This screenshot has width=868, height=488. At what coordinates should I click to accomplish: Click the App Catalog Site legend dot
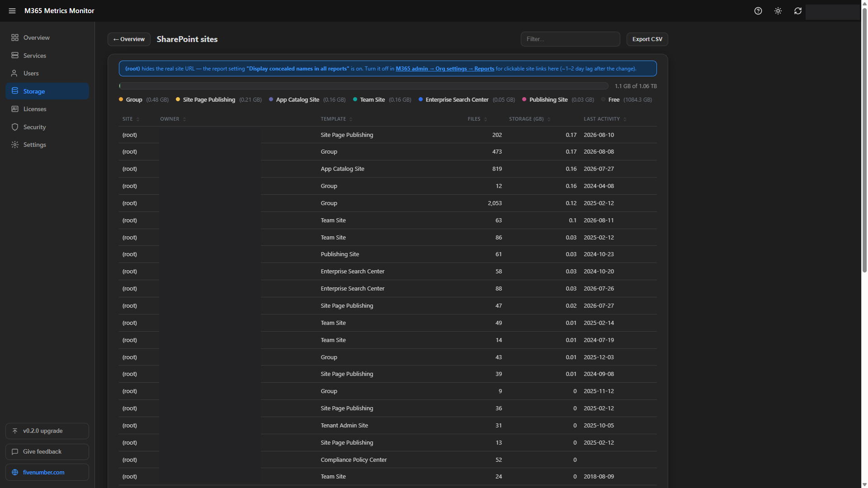click(x=271, y=99)
